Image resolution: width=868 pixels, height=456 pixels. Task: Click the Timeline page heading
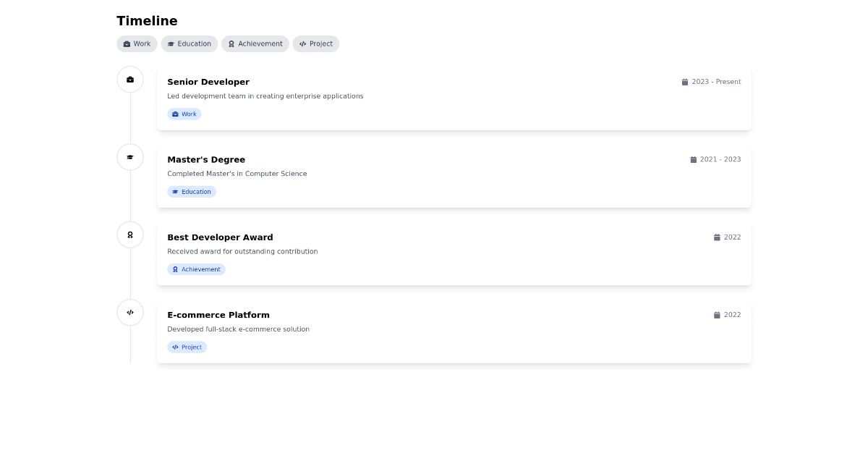[147, 21]
